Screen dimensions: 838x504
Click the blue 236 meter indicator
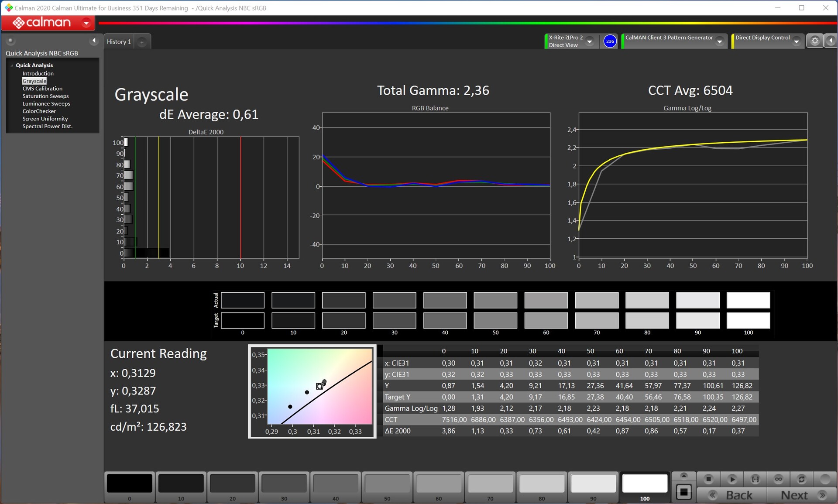pos(610,41)
